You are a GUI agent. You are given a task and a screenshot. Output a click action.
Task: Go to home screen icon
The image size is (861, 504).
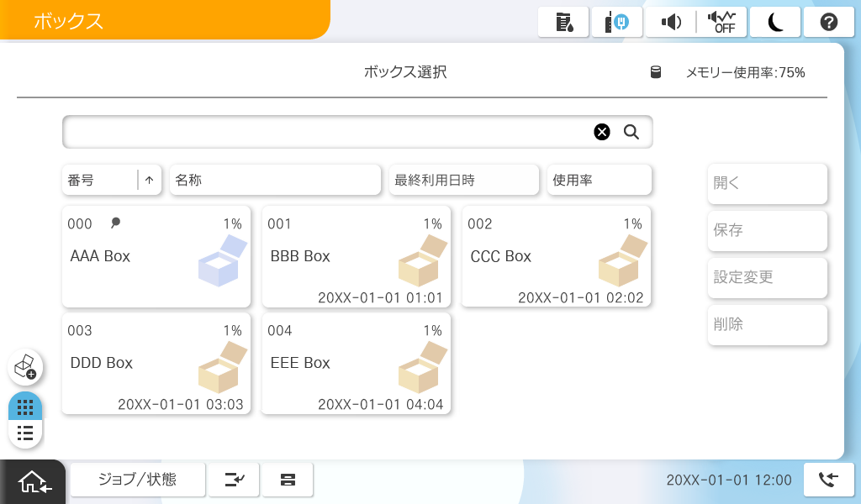point(33,482)
